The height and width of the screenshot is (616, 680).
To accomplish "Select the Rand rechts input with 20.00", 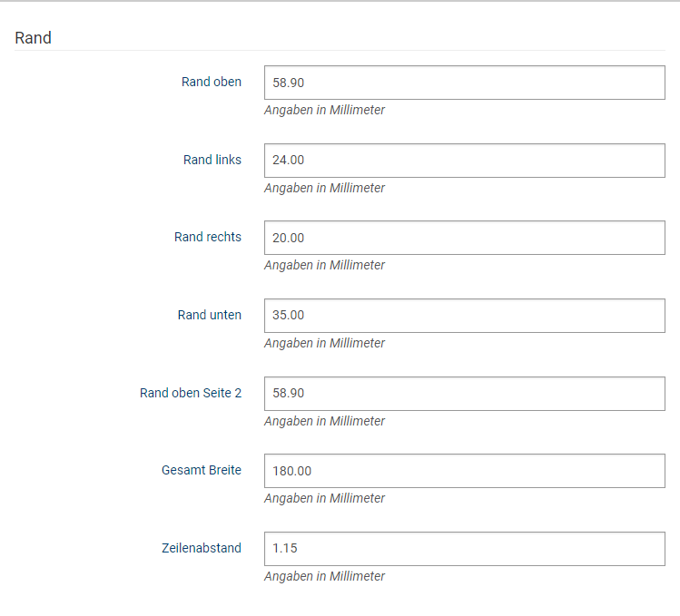I will coord(465,238).
